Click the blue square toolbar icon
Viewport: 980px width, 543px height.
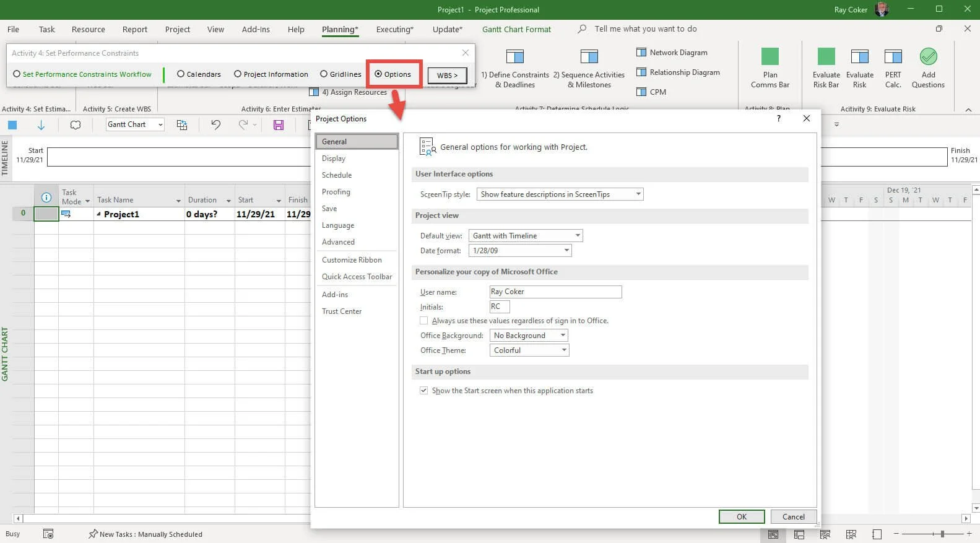pos(12,124)
